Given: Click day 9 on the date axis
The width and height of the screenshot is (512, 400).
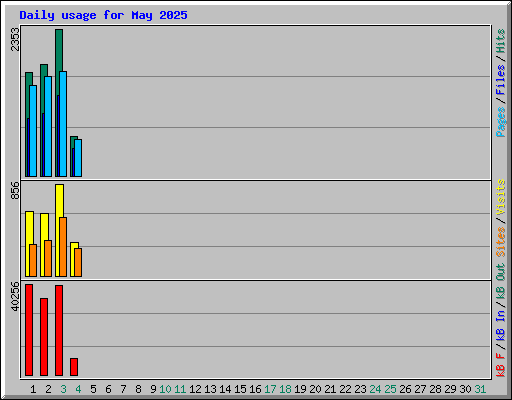Looking at the screenshot, I should pyautogui.click(x=153, y=389).
